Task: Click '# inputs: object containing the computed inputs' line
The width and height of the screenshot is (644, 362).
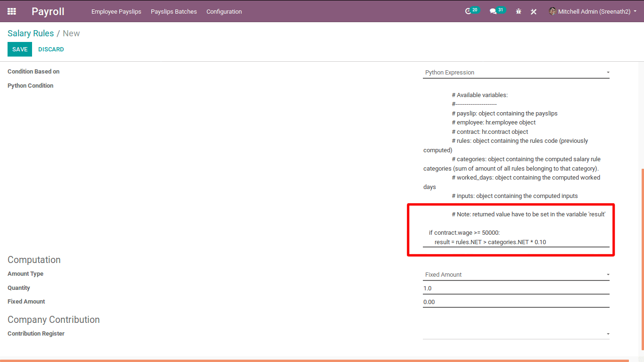Action: coord(514,196)
